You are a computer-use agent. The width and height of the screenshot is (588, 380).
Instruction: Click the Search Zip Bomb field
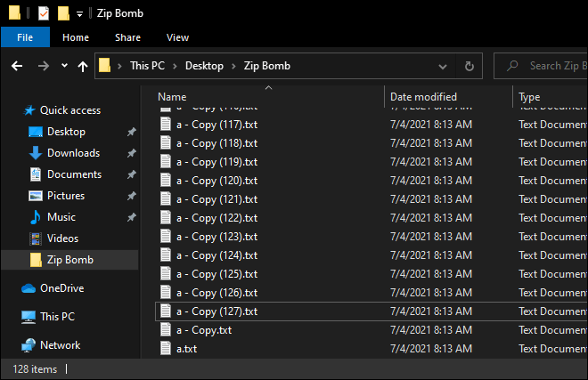click(541, 66)
